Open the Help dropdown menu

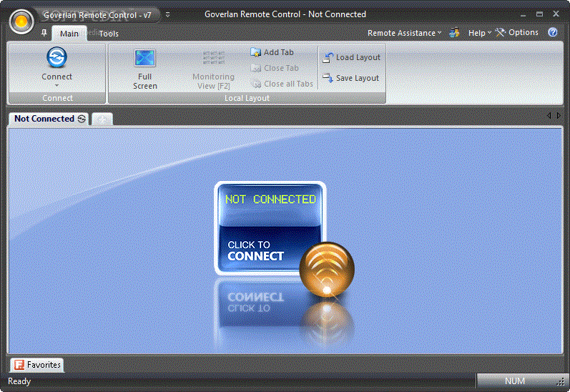coord(479,33)
